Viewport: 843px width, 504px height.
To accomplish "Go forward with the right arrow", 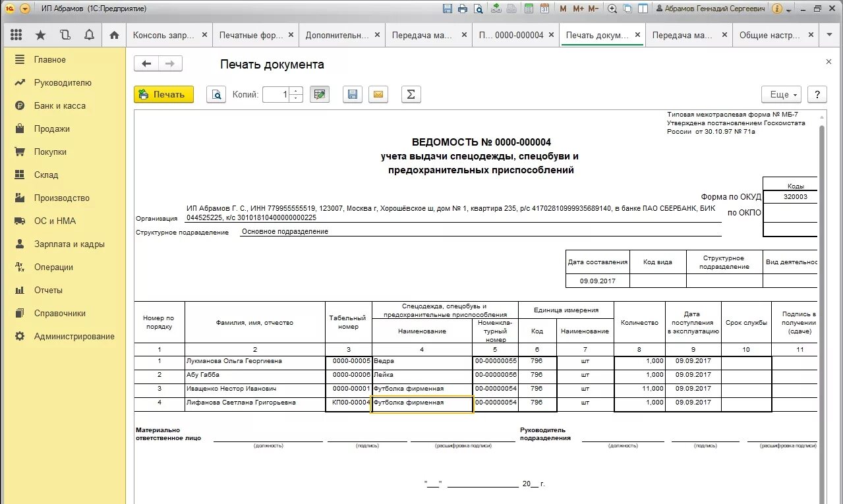I will tap(170, 64).
